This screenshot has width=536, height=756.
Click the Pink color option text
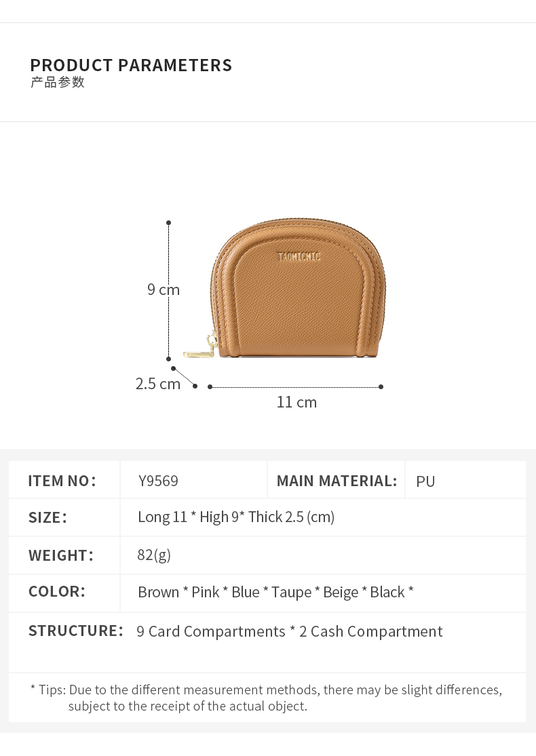[206, 593]
